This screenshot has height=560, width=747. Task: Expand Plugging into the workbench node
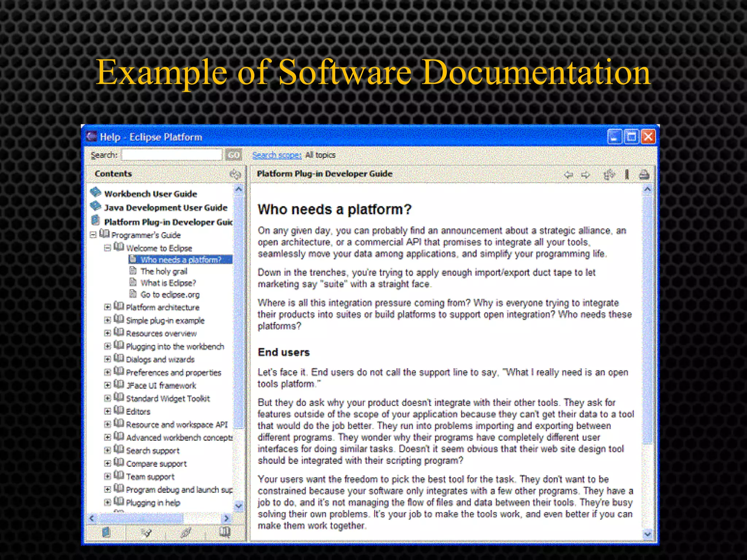pos(107,346)
